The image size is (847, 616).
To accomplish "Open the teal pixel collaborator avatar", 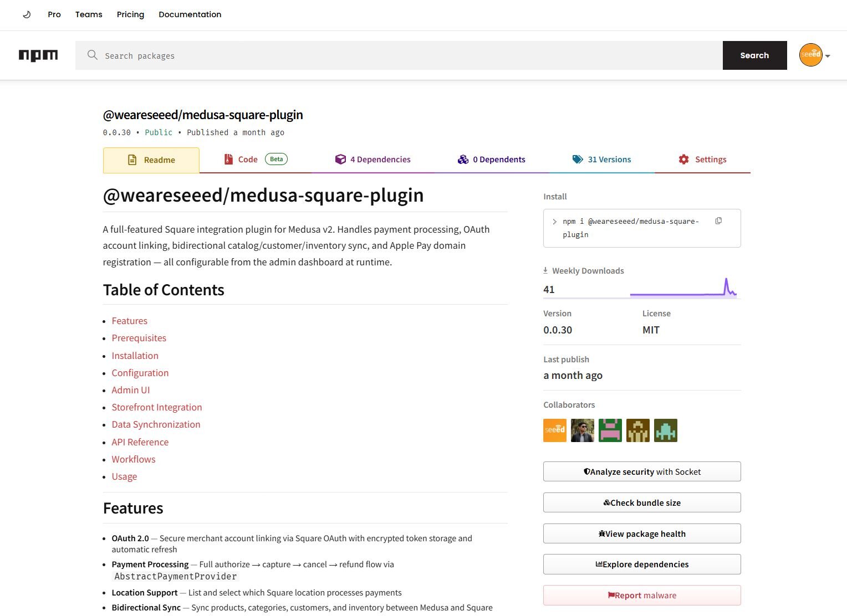I will click(x=666, y=430).
